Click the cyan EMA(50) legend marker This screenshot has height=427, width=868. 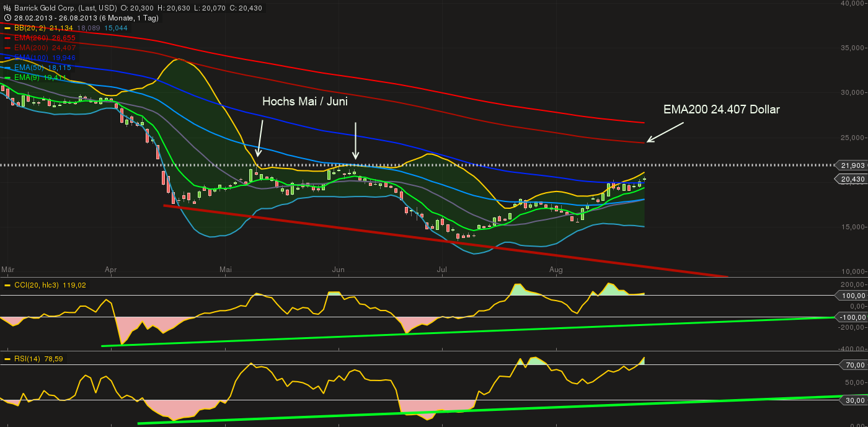pos(9,68)
